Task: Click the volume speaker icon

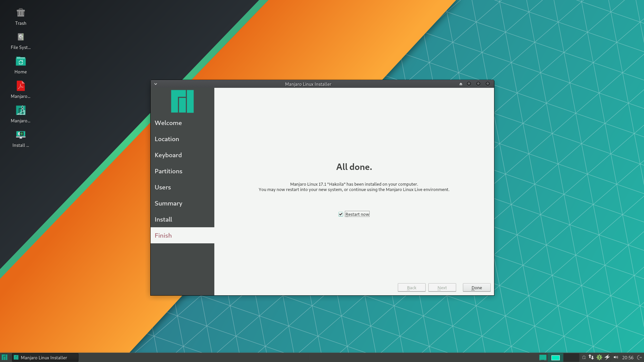Action: pos(616,357)
